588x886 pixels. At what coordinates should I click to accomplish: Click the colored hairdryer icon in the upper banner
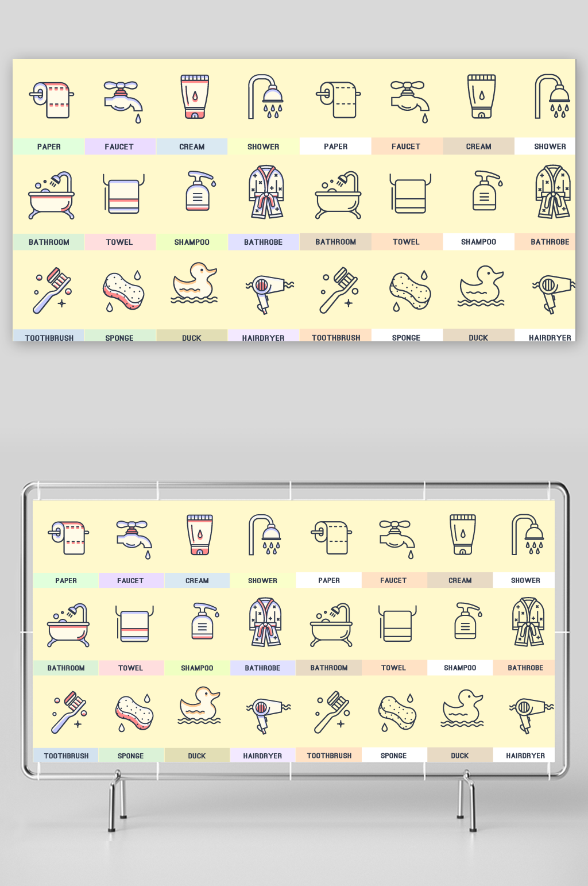pos(269,293)
